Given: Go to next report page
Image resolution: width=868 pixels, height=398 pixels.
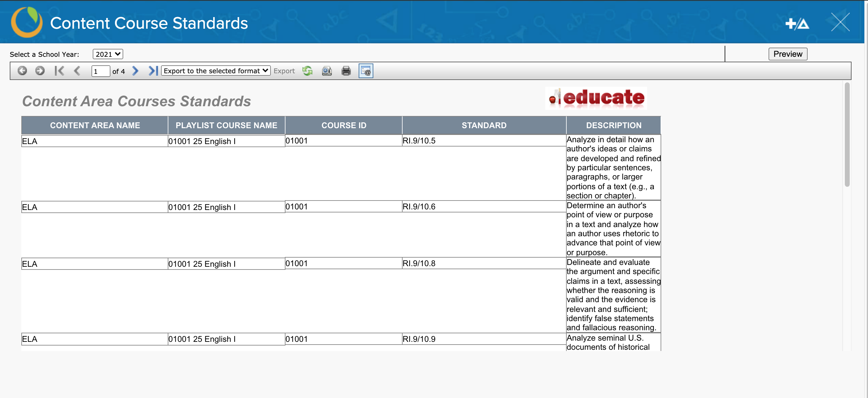Looking at the screenshot, I should pos(135,71).
